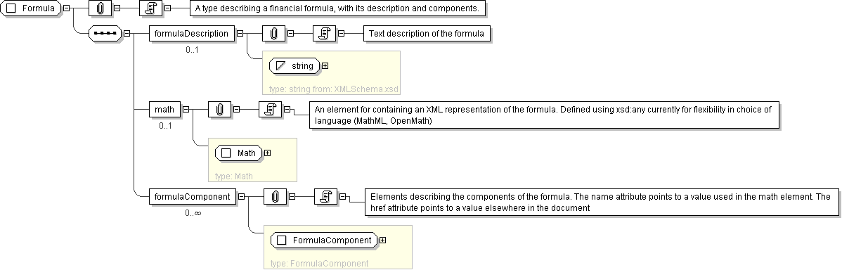Screen dimensions: 868x270
Task: Expand the FormulaComponent type node
Action: point(382,240)
